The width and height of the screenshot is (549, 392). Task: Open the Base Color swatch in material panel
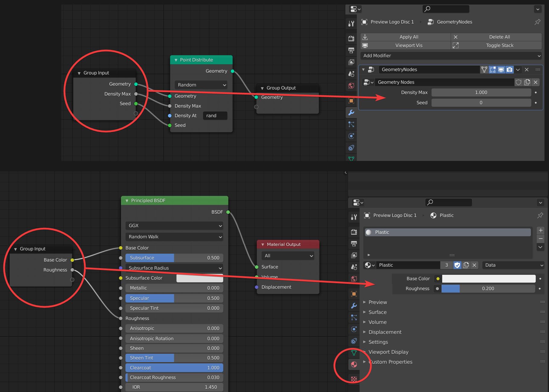click(489, 279)
